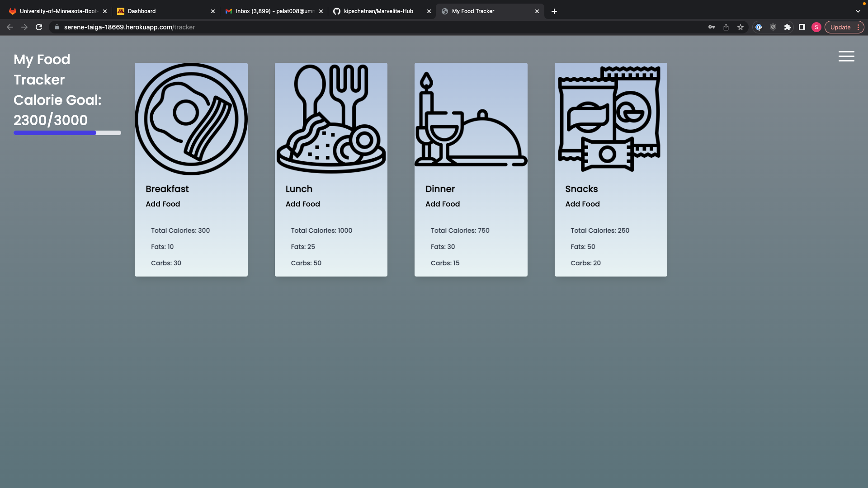Open the saved passwords key icon
The height and width of the screenshot is (488, 868).
pyautogui.click(x=712, y=27)
